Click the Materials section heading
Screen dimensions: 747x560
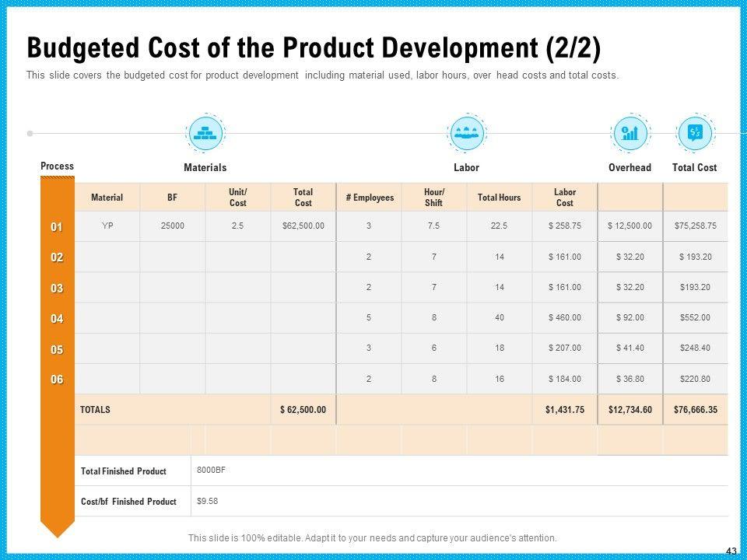205,168
